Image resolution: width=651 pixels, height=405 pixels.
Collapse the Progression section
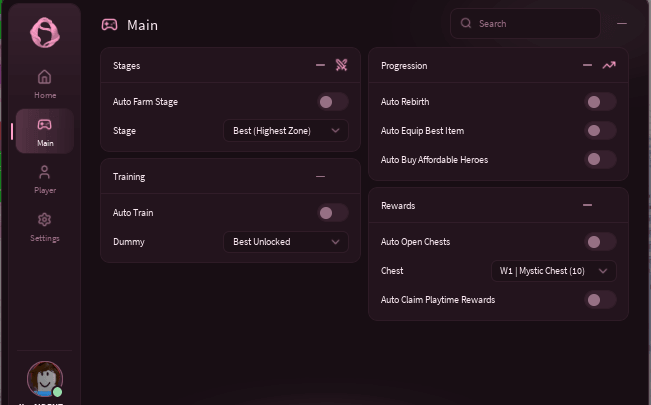587,65
